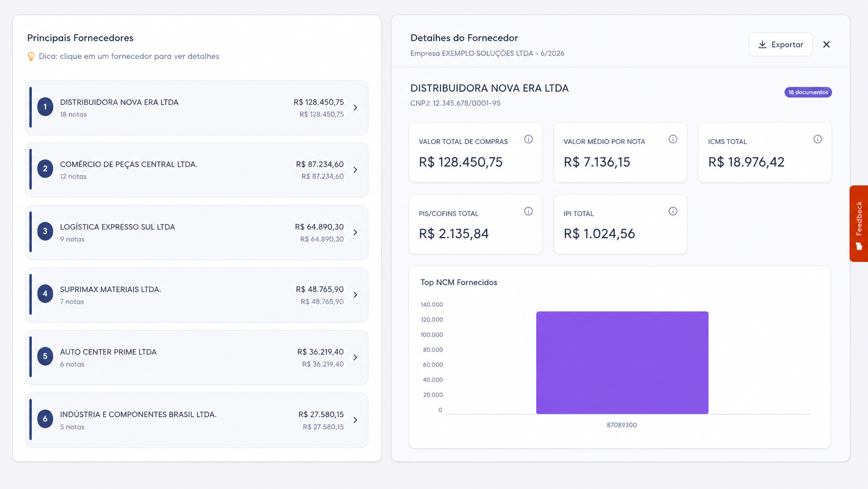Expand Suprimax Materiais chevron arrow
The image size is (868, 489).
click(355, 295)
